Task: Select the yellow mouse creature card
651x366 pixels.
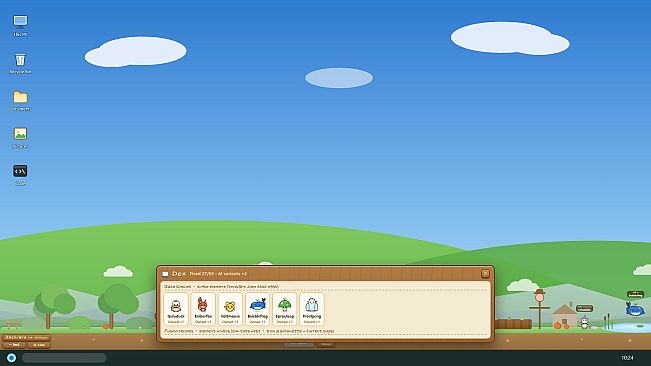Action: (230, 309)
